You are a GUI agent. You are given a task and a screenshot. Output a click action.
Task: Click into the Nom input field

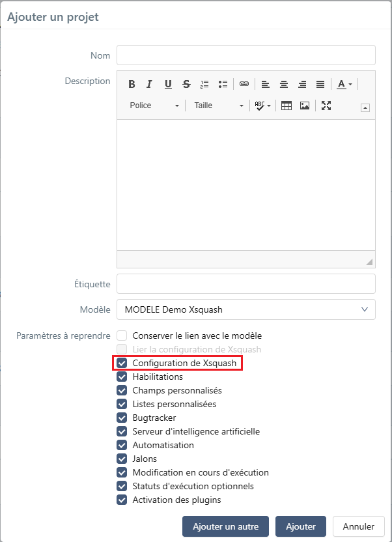246,55
